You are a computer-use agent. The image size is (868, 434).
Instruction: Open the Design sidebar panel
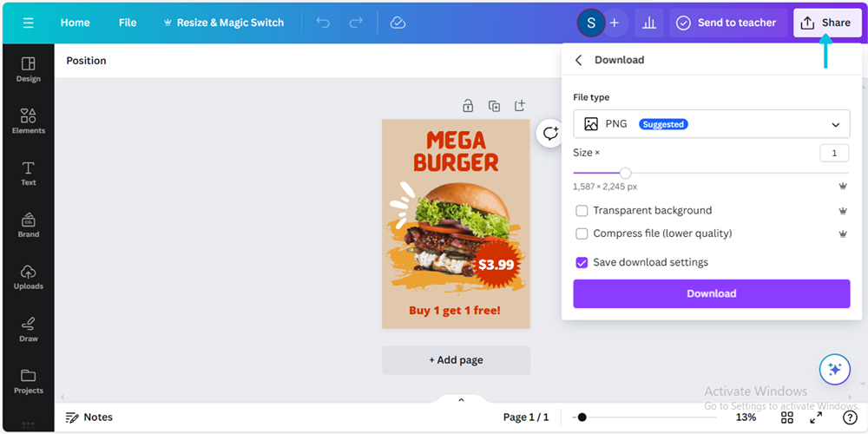tap(29, 69)
